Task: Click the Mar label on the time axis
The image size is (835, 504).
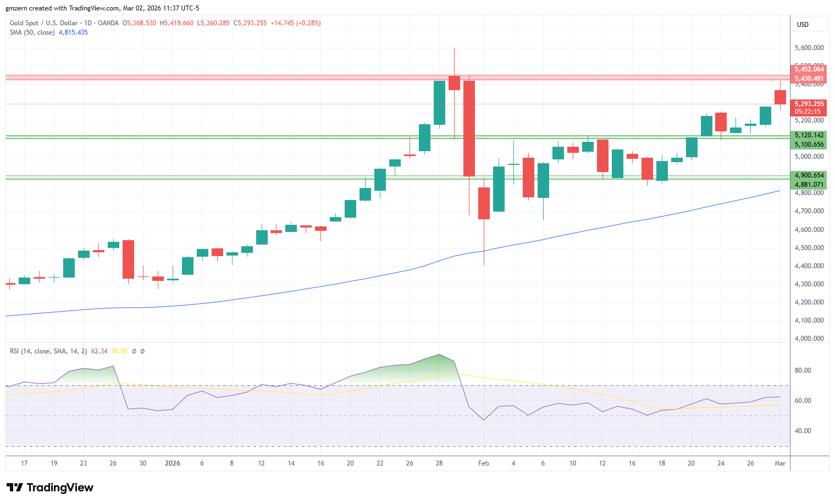Action: pyautogui.click(x=780, y=463)
